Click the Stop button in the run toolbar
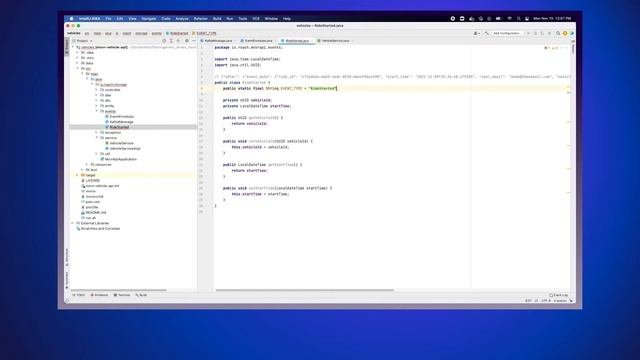The image size is (640, 360). [x=549, y=33]
